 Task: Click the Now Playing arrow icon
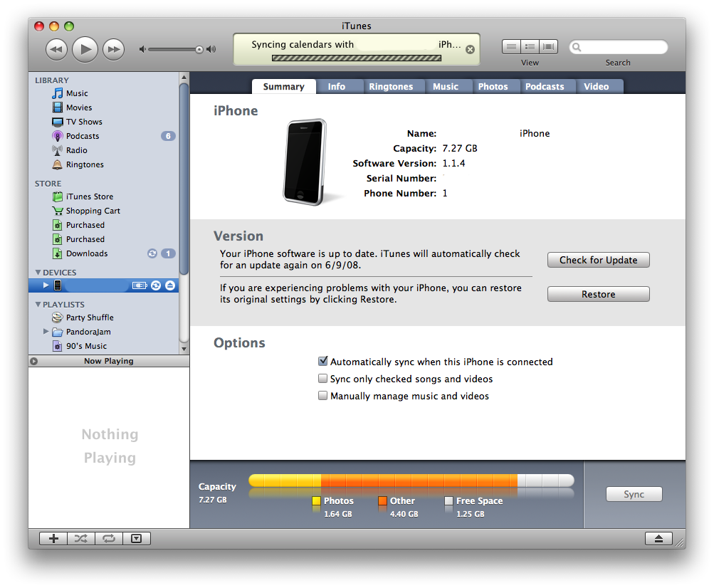(33, 361)
